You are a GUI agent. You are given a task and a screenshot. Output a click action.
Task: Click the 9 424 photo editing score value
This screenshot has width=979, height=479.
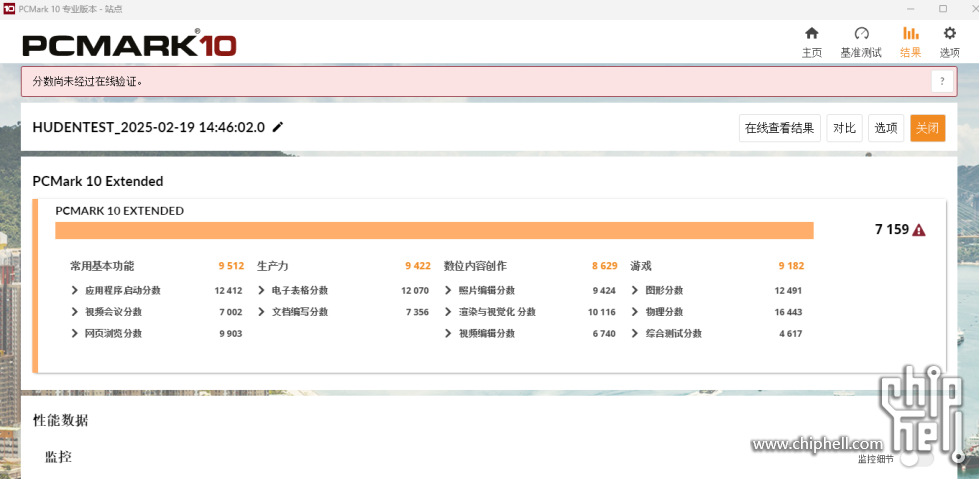(604, 290)
